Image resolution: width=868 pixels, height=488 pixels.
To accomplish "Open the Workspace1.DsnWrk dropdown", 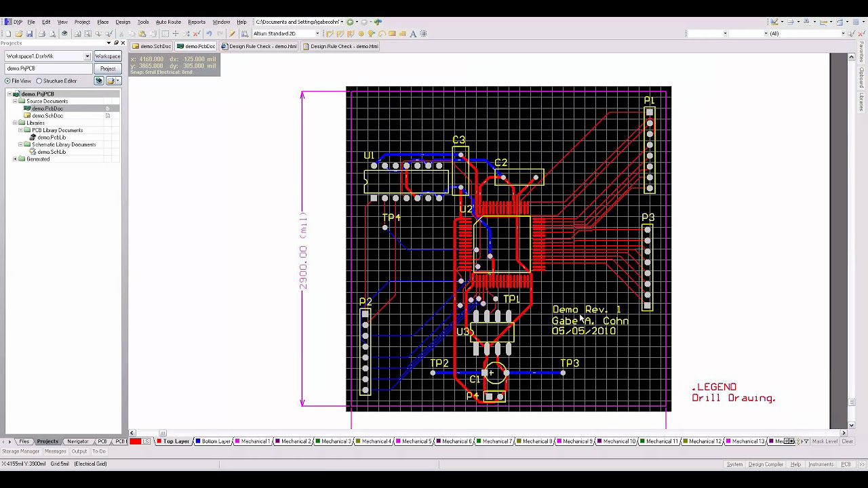I will tap(87, 56).
